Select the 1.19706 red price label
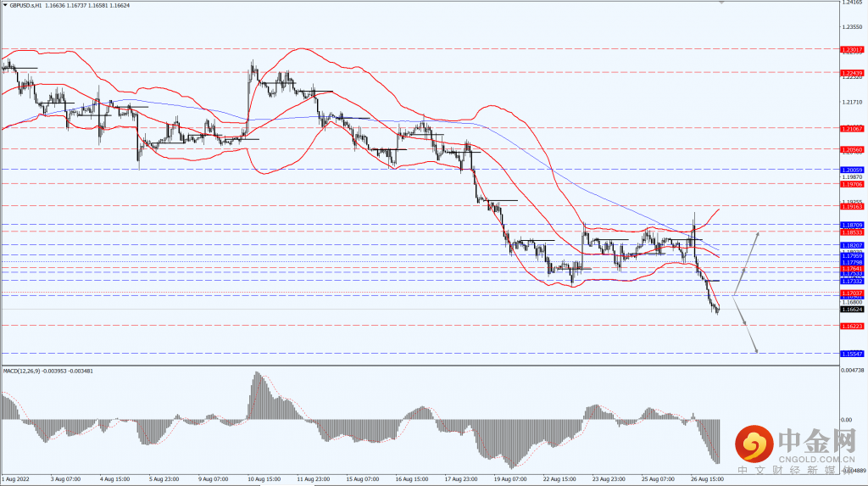This screenshot has height=486, width=868. 852,185
